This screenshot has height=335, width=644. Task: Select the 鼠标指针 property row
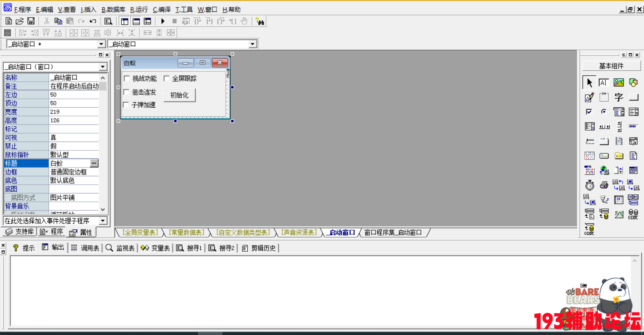pos(51,155)
